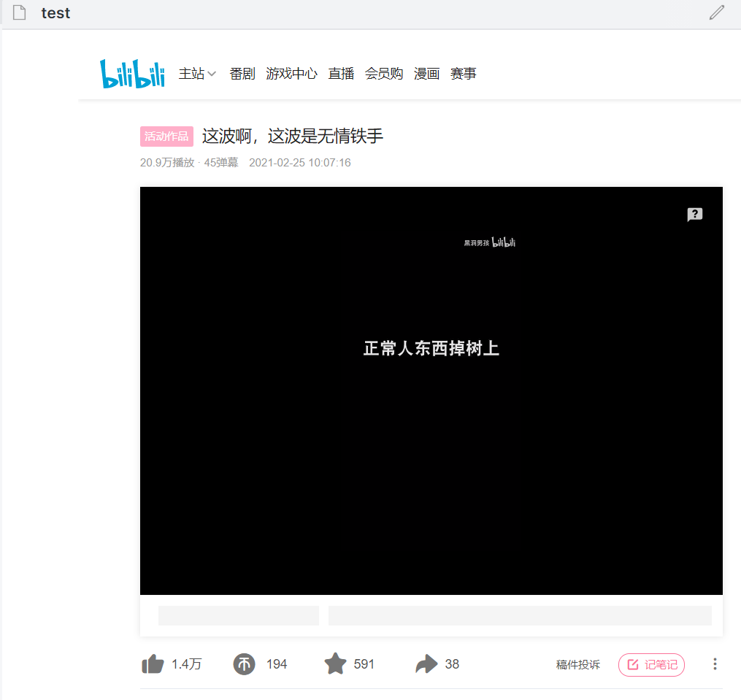Open the 番剧 menu item
Image resolution: width=741 pixels, height=700 pixels.
[242, 73]
